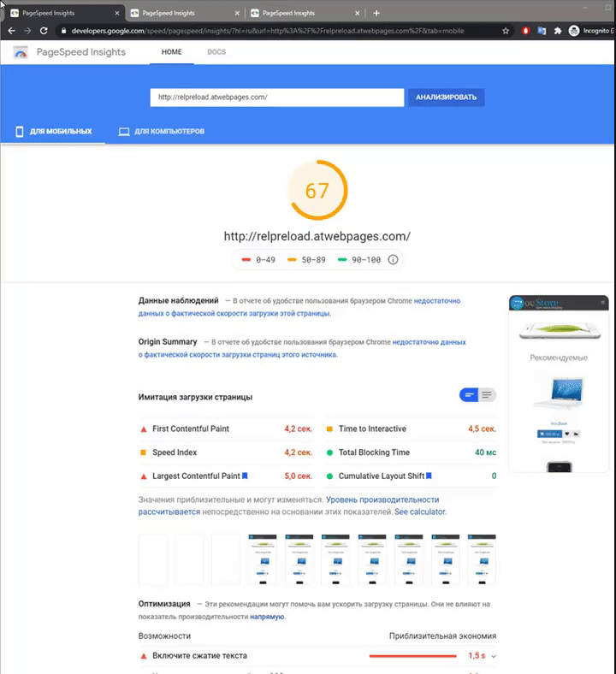616x674 pixels.
Task: Click the 90–100 green legend entry
Action: coord(359,260)
